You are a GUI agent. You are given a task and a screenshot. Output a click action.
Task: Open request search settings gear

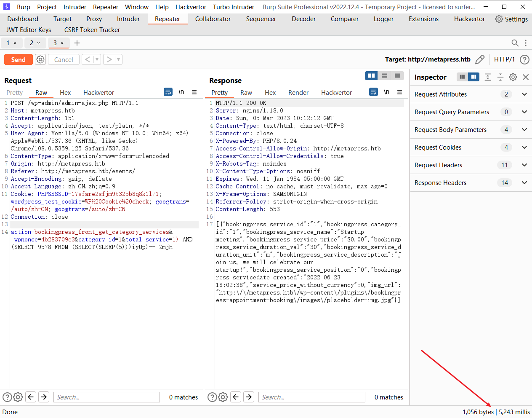[18, 397]
